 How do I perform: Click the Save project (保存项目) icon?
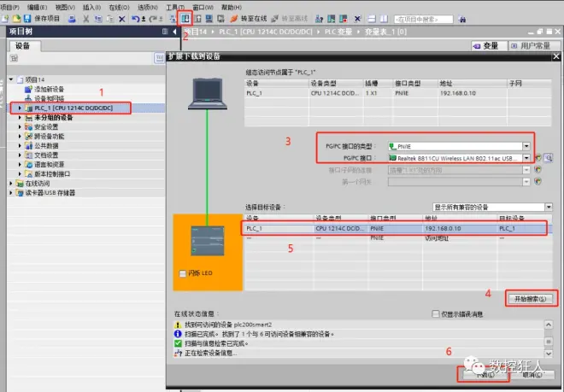(27, 18)
